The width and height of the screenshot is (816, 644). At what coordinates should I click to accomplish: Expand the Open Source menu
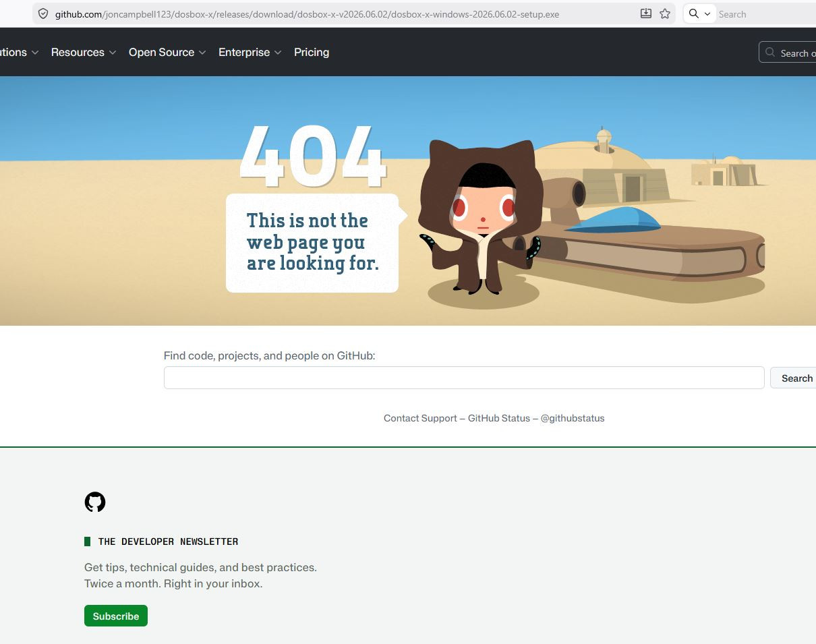(x=167, y=52)
